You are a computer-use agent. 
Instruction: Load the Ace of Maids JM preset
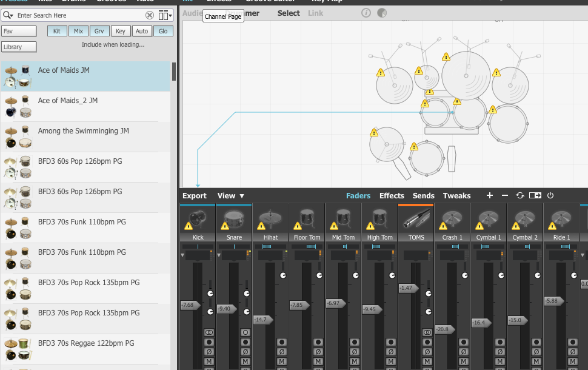click(x=85, y=76)
